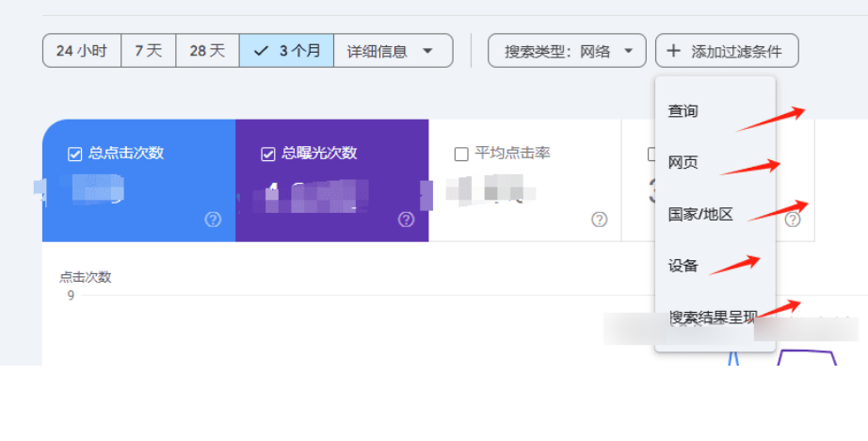
Task: Choose 搜索结果呈现 from the menu
Action: click(712, 318)
